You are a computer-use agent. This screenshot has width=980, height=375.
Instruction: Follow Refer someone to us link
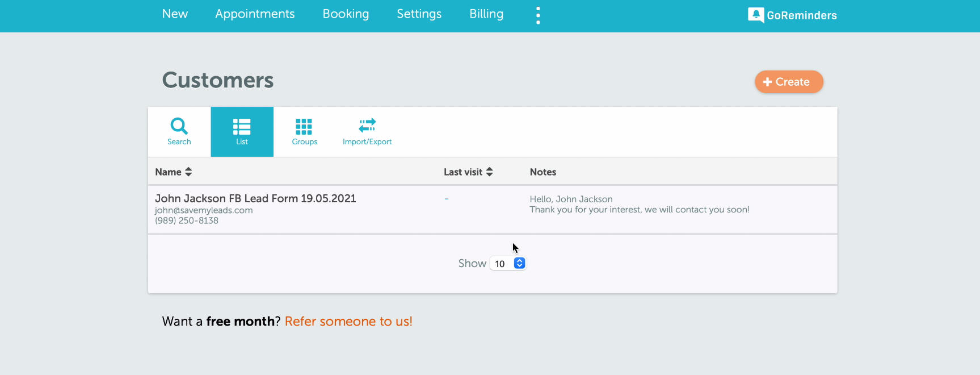[348, 322]
